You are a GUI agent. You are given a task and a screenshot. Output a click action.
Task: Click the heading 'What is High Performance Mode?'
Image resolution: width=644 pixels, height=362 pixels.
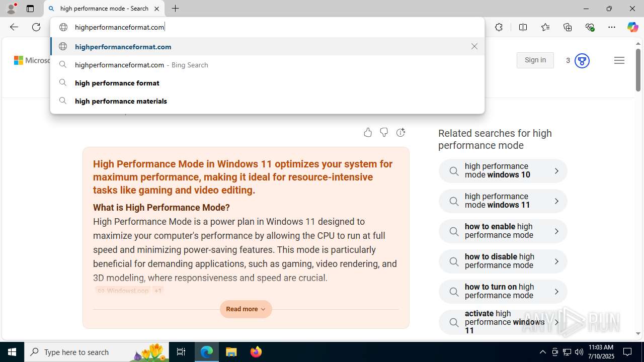tap(162, 208)
